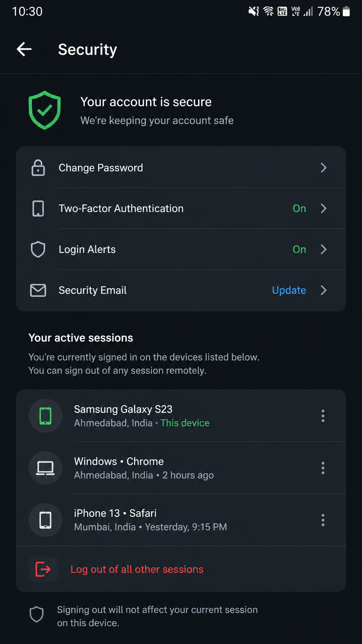Open the Security Email chevron arrow
The width and height of the screenshot is (362, 644).
coord(324,290)
